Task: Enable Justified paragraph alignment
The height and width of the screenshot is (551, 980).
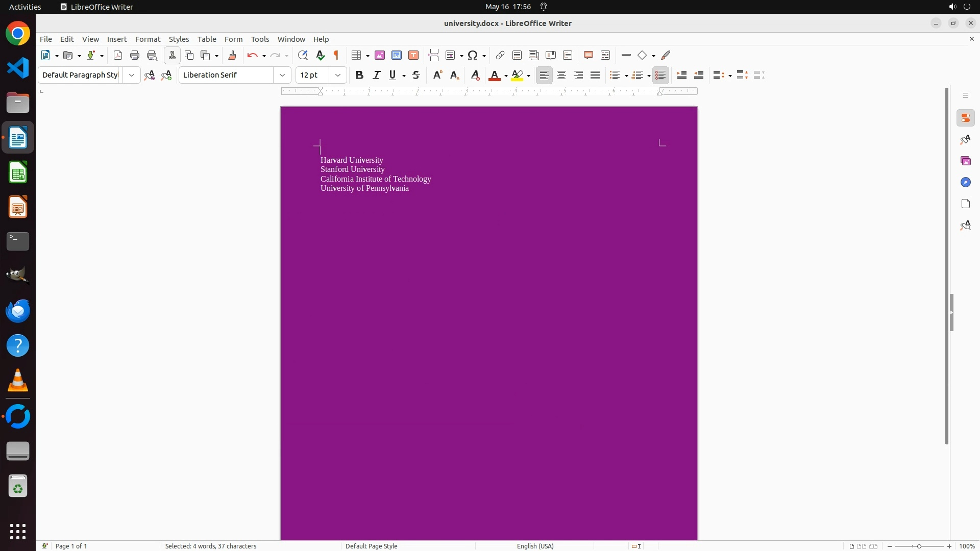Action: 595,75
